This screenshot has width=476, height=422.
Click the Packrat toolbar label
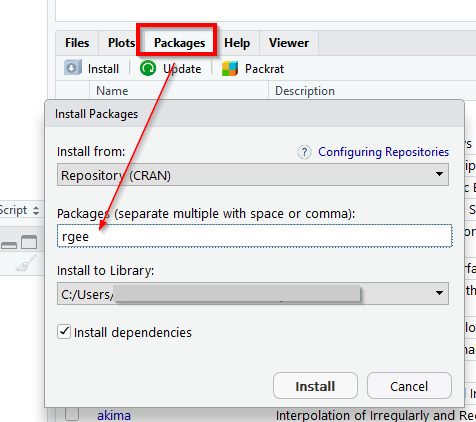(x=264, y=69)
